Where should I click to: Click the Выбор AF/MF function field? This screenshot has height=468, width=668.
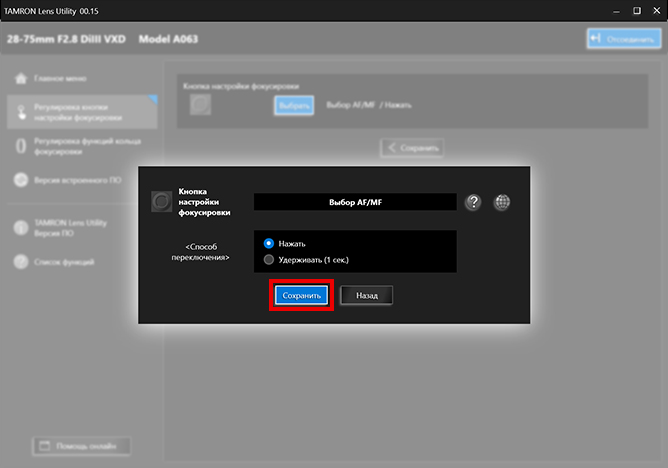[x=355, y=202]
